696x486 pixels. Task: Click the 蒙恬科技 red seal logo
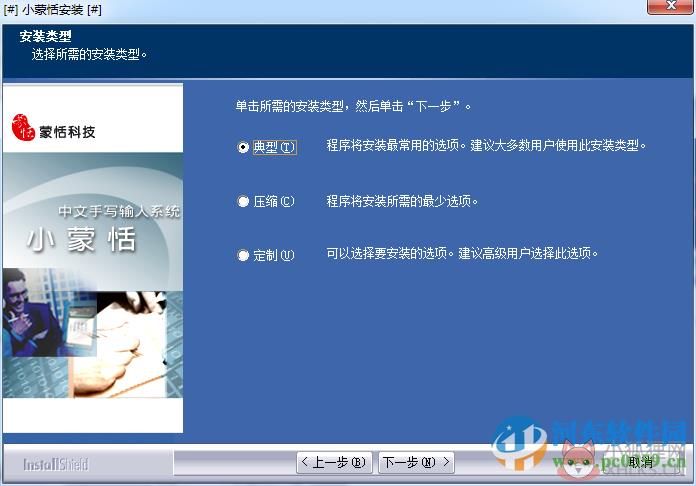click(x=23, y=127)
